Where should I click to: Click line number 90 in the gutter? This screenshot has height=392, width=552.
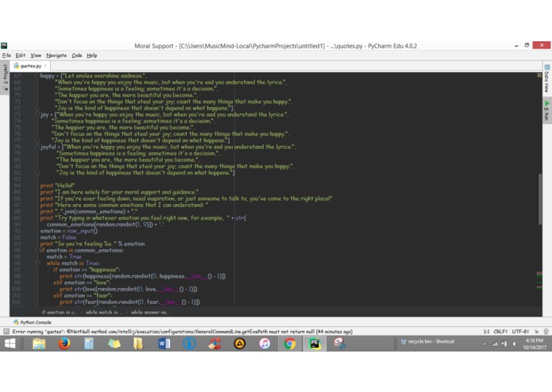(17, 225)
